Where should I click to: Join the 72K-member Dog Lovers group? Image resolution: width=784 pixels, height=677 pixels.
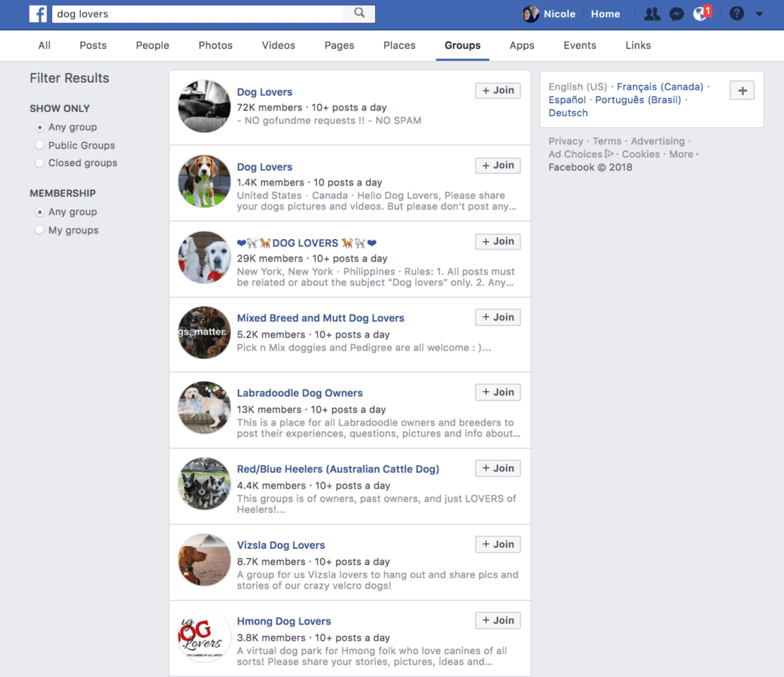pyautogui.click(x=498, y=90)
